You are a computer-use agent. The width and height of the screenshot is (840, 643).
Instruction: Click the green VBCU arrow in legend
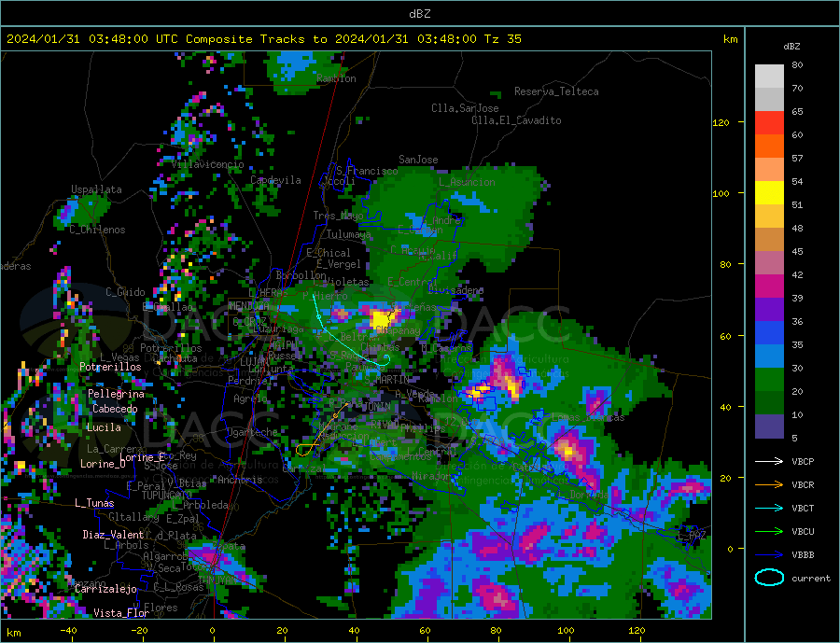769,532
